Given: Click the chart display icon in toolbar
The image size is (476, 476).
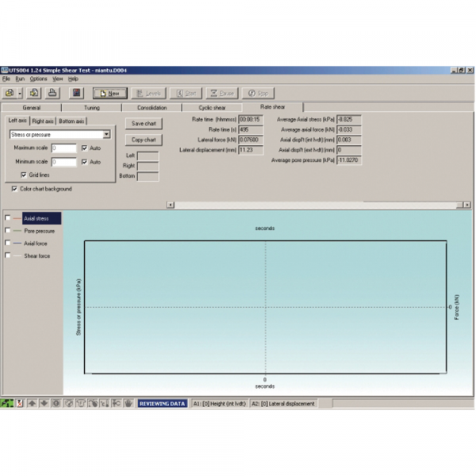Looking at the screenshot, I should [76, 93].
